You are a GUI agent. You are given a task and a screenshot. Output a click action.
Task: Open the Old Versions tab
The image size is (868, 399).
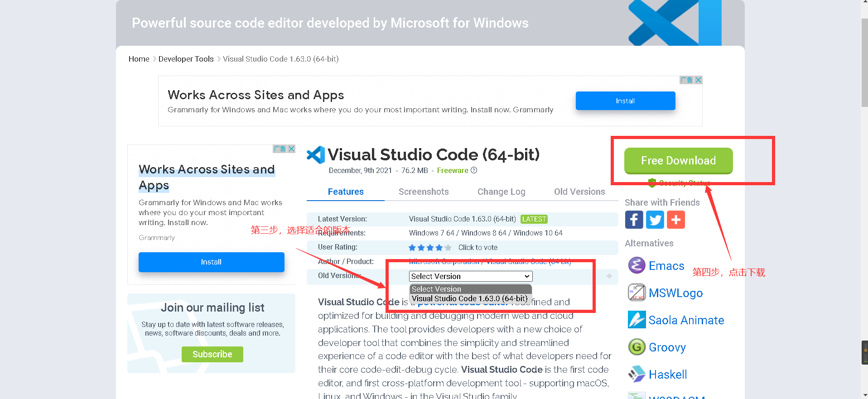point(579,192)
